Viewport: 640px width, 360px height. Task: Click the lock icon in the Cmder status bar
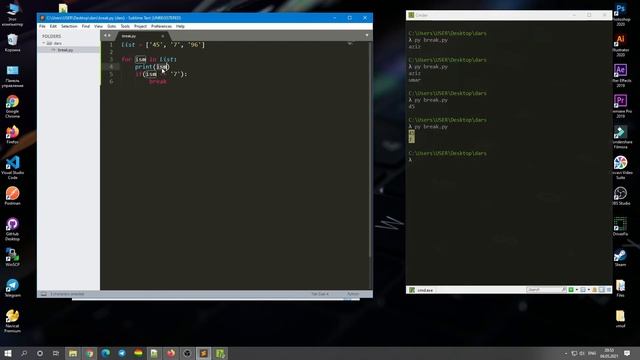594,290
